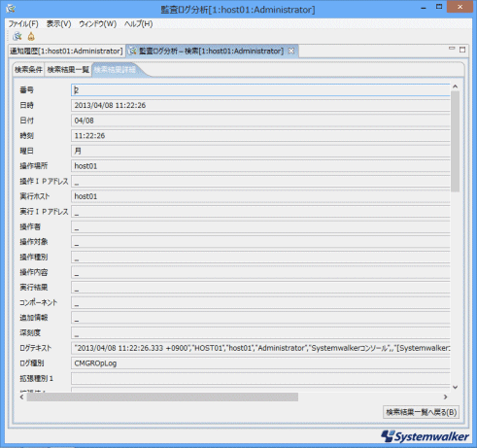
Task: Open the ヘルプ(H) menu
Action: [138, 23]
